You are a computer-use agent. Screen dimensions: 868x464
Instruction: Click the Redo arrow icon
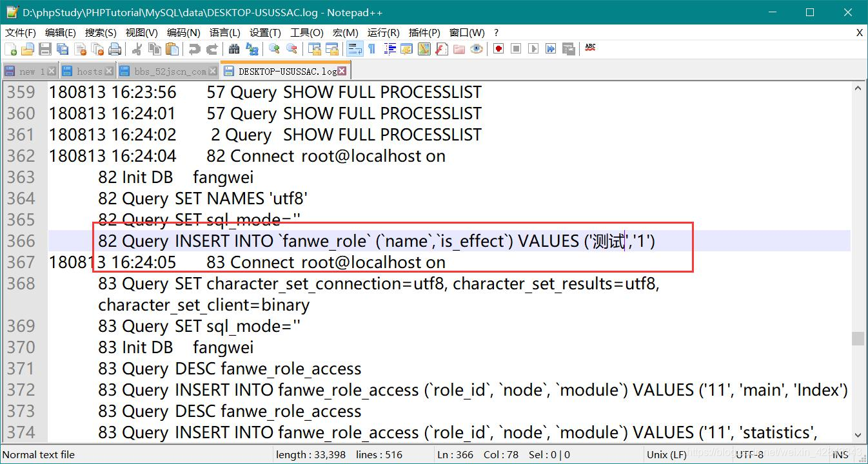[212, 49]
